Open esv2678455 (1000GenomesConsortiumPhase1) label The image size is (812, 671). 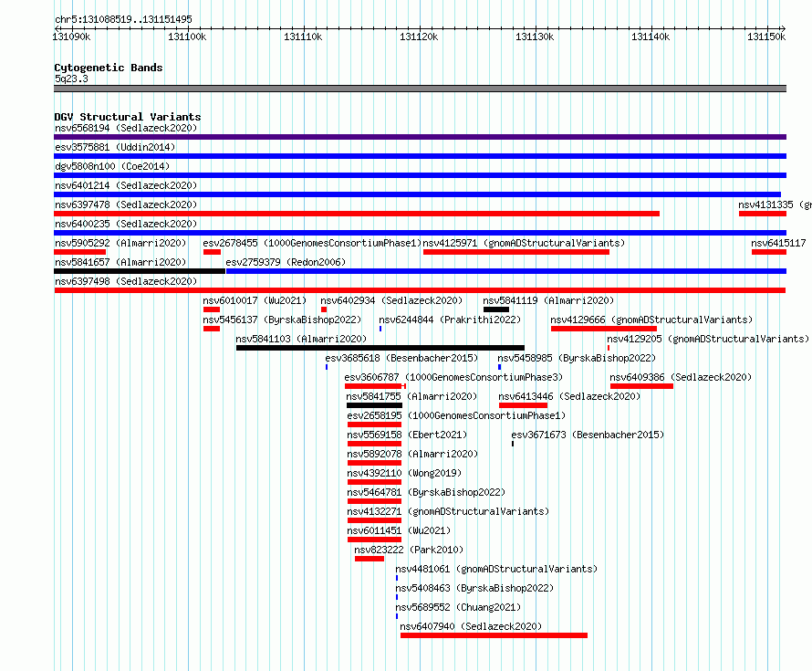(312, 243)
